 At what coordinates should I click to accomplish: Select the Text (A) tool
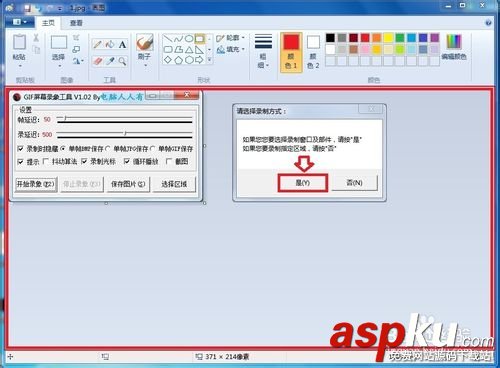point(122,44)
